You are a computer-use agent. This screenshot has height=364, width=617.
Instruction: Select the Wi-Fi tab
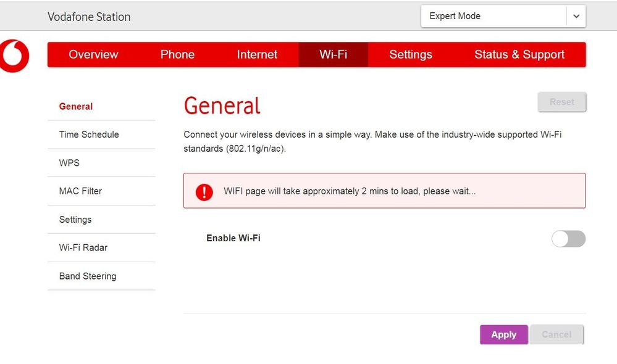(x=334, y=54)
